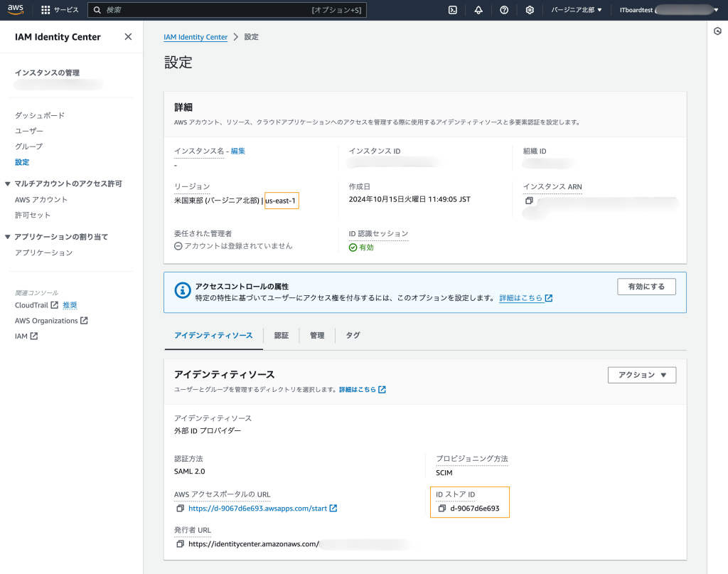Image resolution: width=728 pixels, height=574 pixels.
Task: Collapse the マルチアカウントのアクセス許可 section
Action: 9,184
